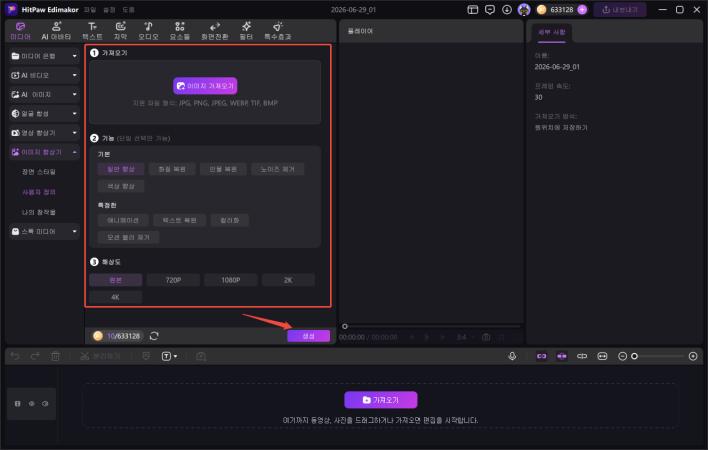Open the Elements tab
This screenshot has width=708, height=450.
coord(180,31)
